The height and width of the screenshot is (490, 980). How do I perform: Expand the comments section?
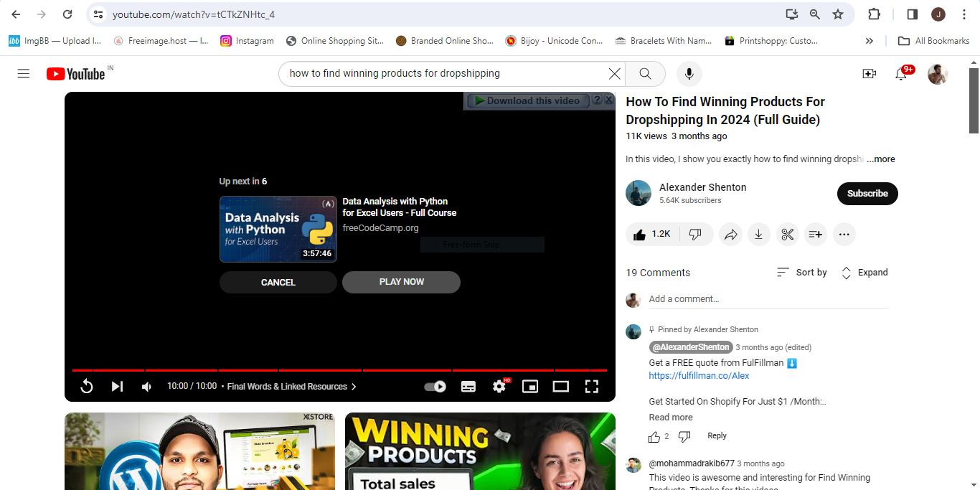(x=864, y=273)
